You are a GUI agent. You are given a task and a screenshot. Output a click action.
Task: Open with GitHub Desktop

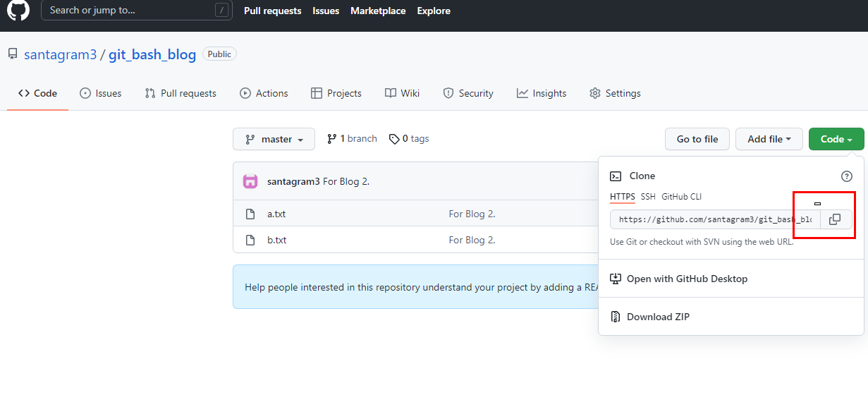click(x=687, y=279)
